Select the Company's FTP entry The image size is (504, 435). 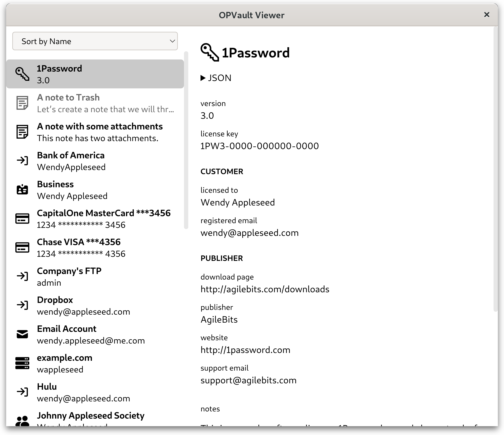[95, 276]
